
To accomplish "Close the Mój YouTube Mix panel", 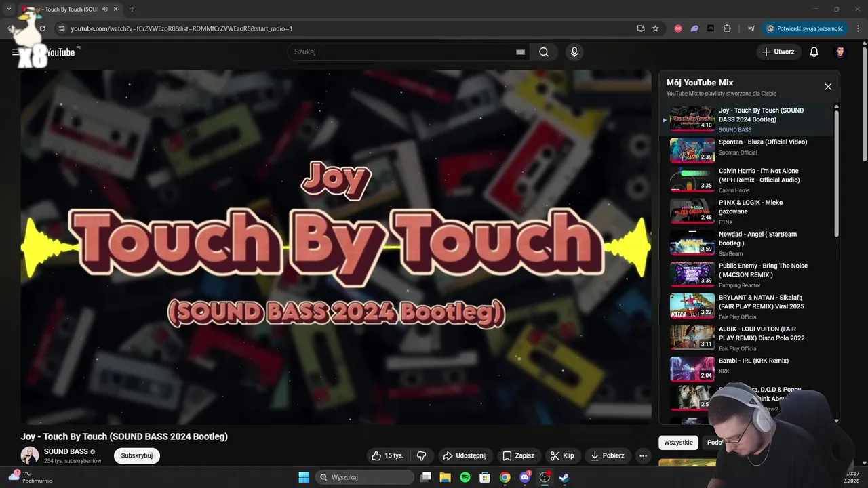I will pos(828,87).
